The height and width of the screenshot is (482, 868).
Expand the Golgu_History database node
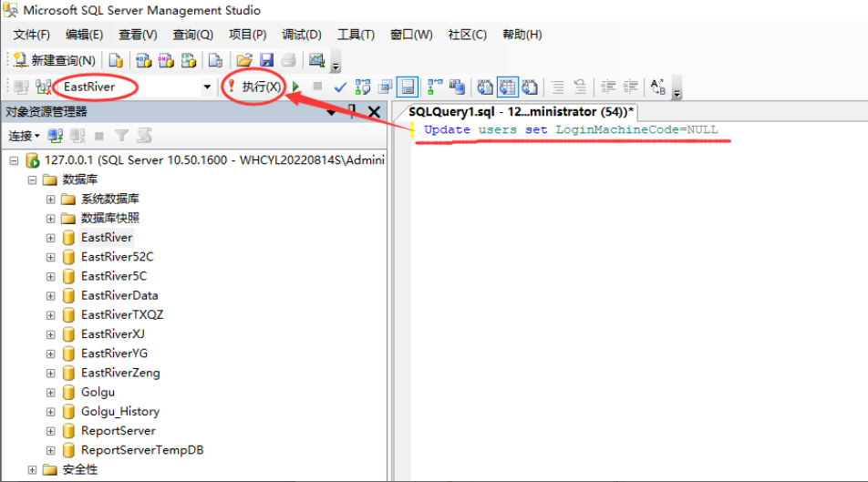[50, 412]
